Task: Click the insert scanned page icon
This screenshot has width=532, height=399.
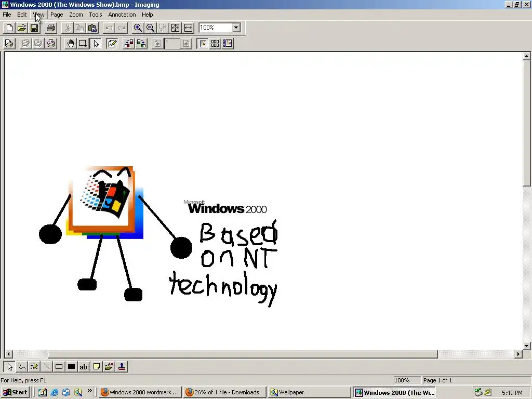Action: [x=25, y=44]
